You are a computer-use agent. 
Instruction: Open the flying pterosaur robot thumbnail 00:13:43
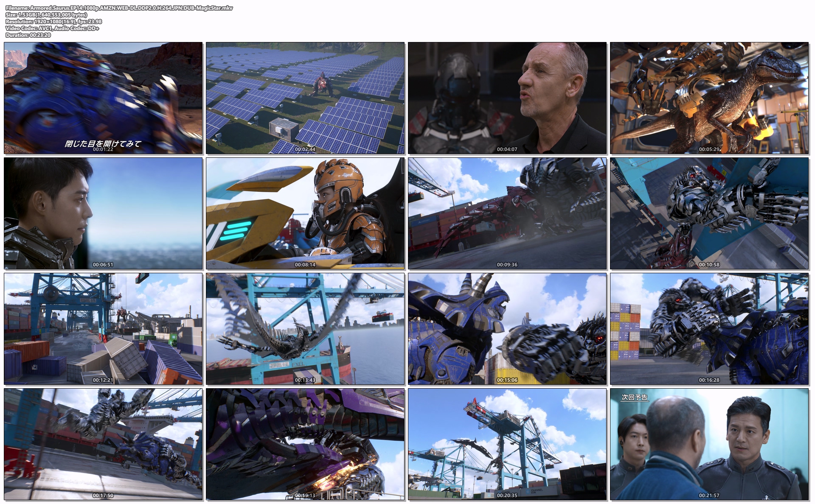(305, 329)
